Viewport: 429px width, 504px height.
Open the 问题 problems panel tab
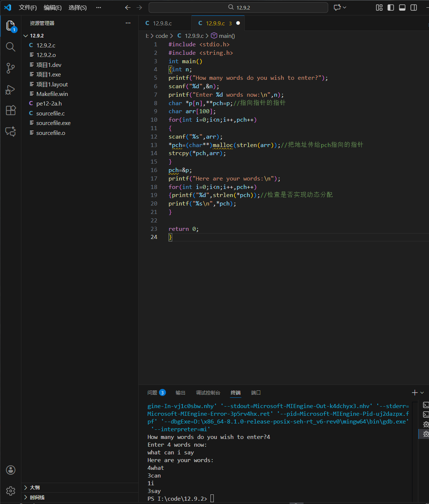click(156, 393)
